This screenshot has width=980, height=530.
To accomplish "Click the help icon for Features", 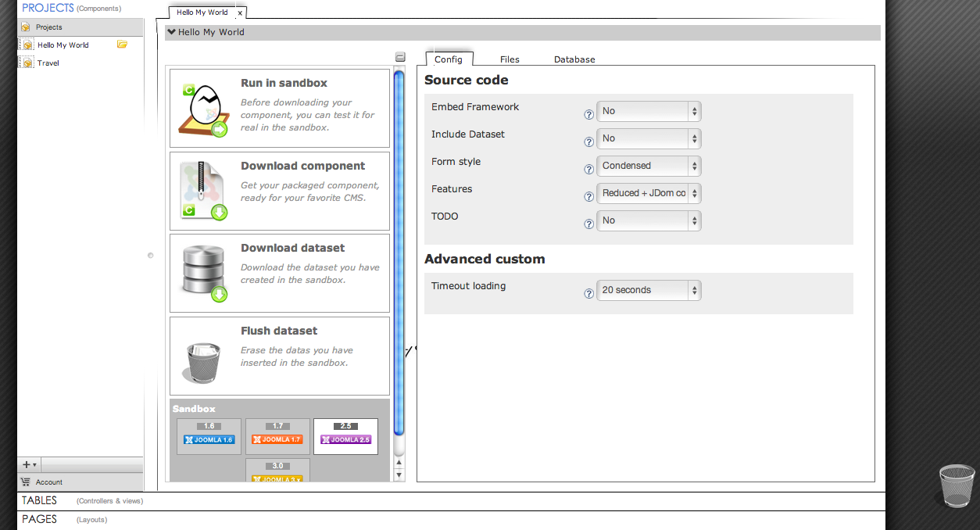I will click(x=589, y=196).
